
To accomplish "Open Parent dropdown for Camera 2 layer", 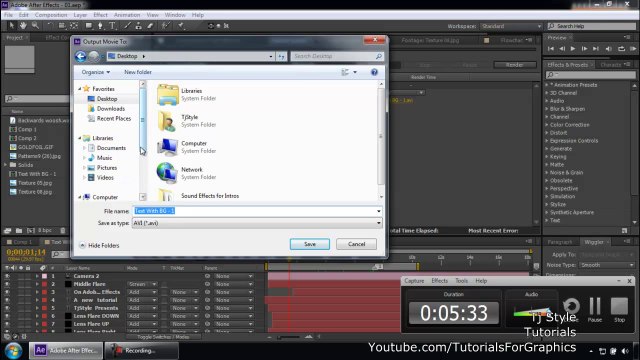I will coord(233,276).
